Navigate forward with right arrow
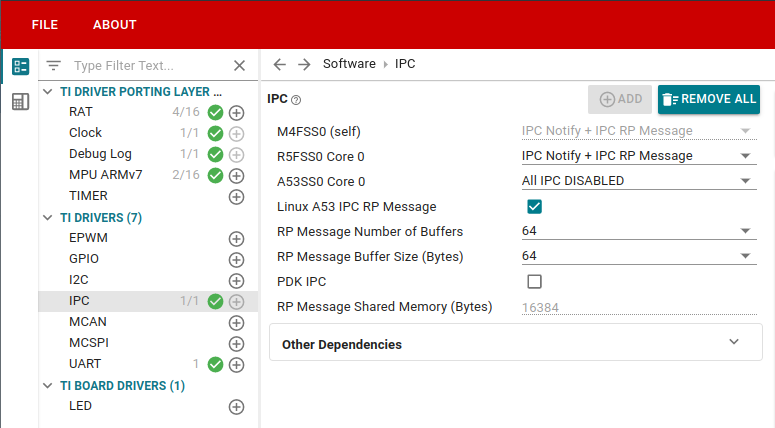Viewport: 775px width, 428px height. click(x=304, y=64)
